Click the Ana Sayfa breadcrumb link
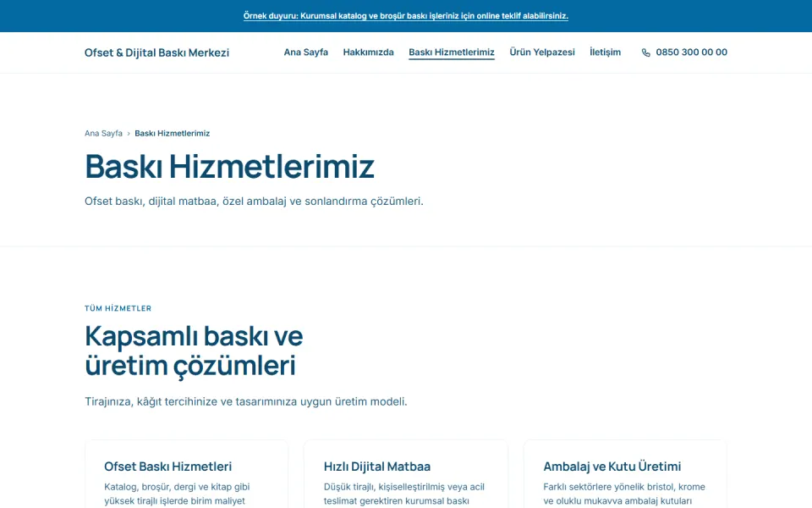Viewport: 812px width, 508px height. pos(103,133)
